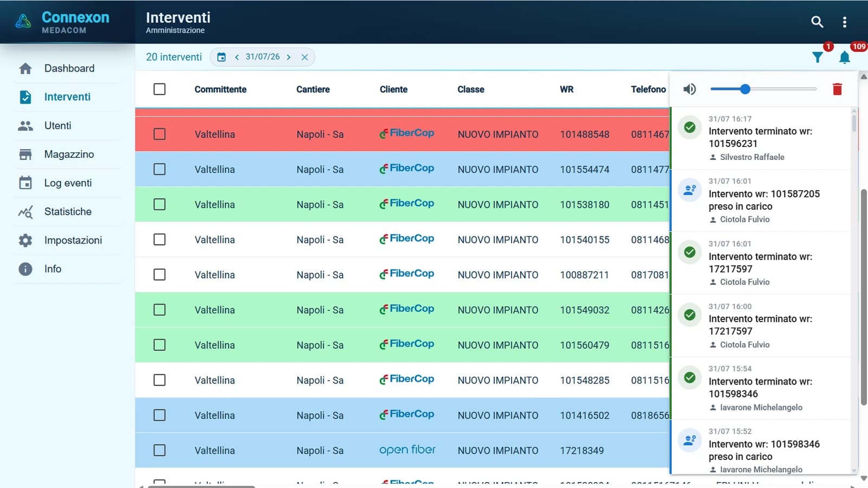Click the calendar date picker icon

(221, 57)
